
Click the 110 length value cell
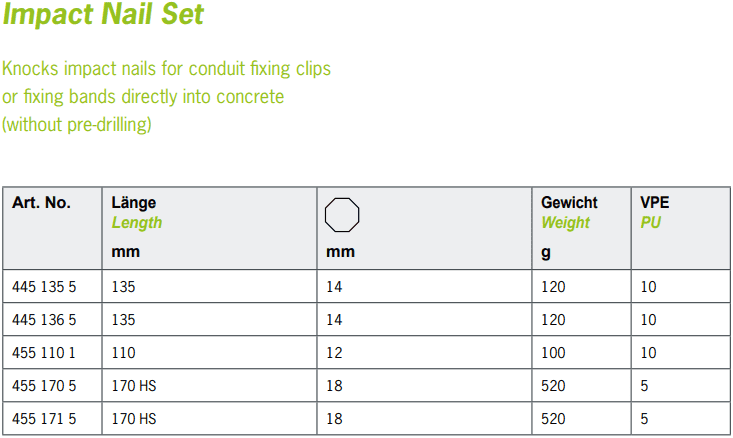point(123,353)
